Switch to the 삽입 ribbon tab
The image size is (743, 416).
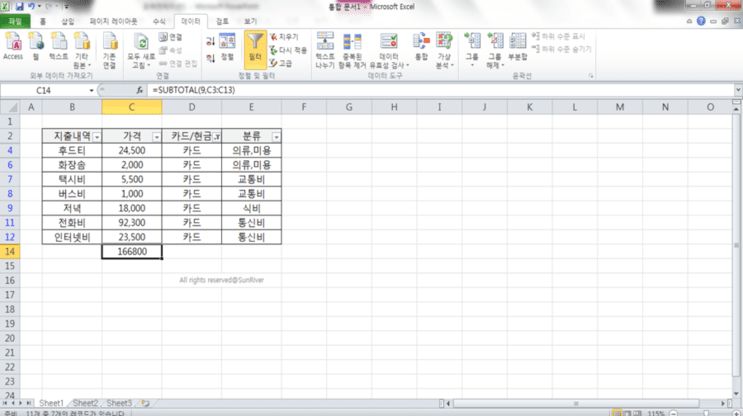(68, 21)
